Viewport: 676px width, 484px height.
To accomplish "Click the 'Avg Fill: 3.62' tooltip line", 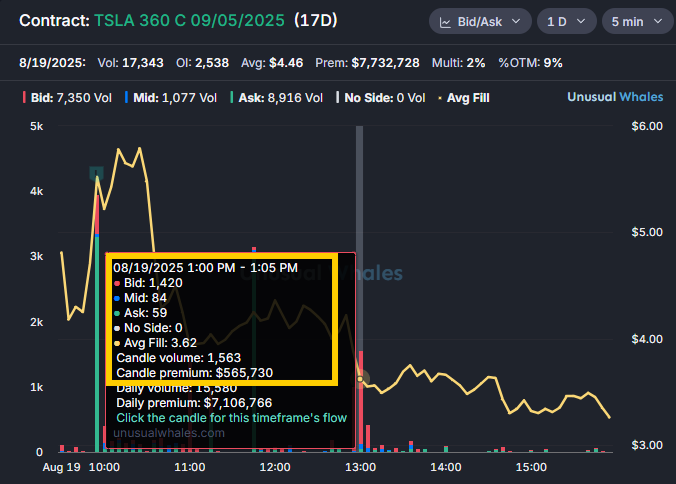I will click(x=156, y=343).
